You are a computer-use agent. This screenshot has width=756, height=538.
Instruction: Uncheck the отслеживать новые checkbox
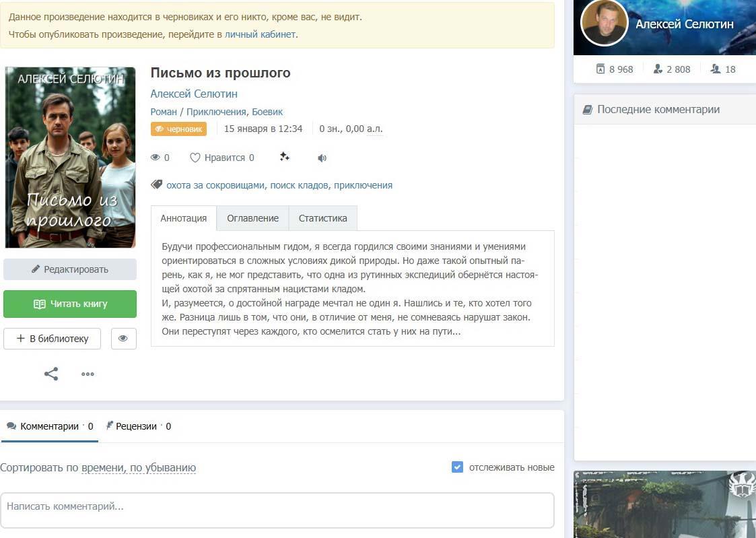point(458,467)
